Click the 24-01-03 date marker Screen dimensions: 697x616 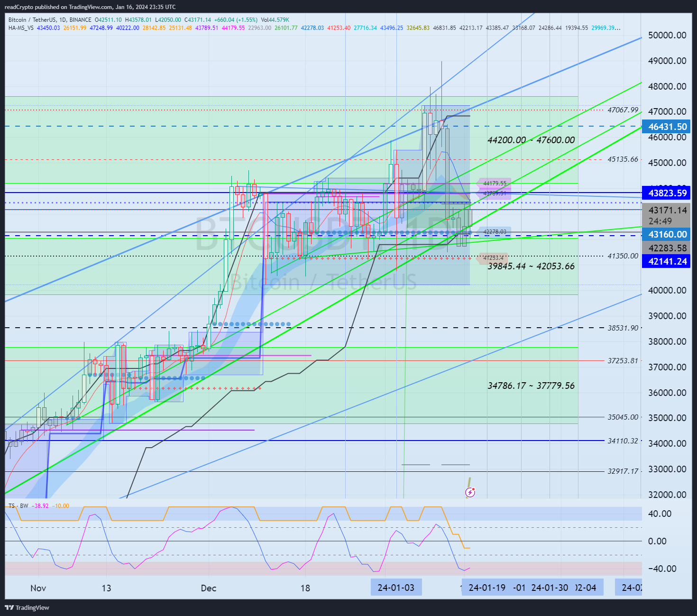pos(396,588)
